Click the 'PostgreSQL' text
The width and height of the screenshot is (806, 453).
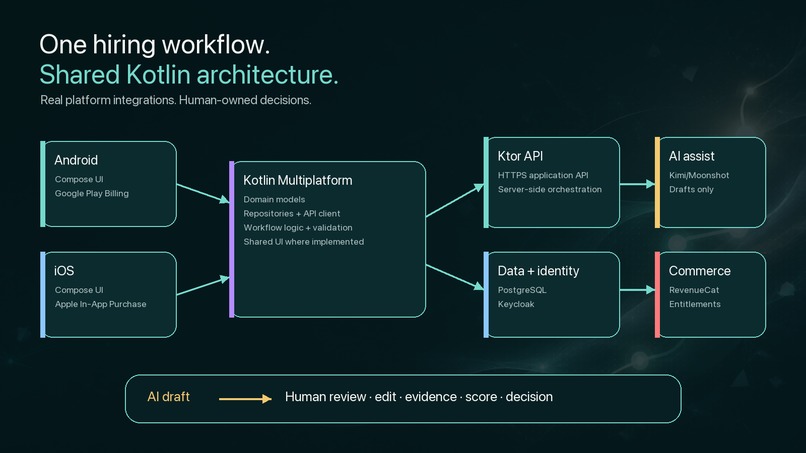[522, 290]
